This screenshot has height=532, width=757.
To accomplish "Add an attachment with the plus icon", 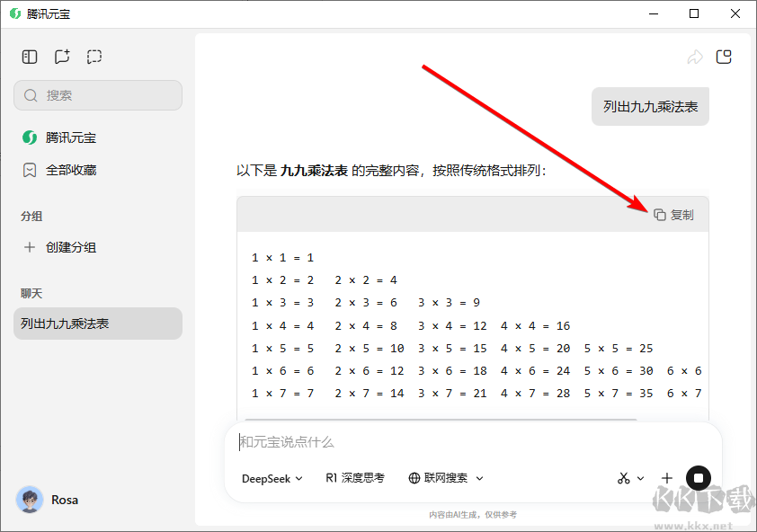I will [666, 478].
